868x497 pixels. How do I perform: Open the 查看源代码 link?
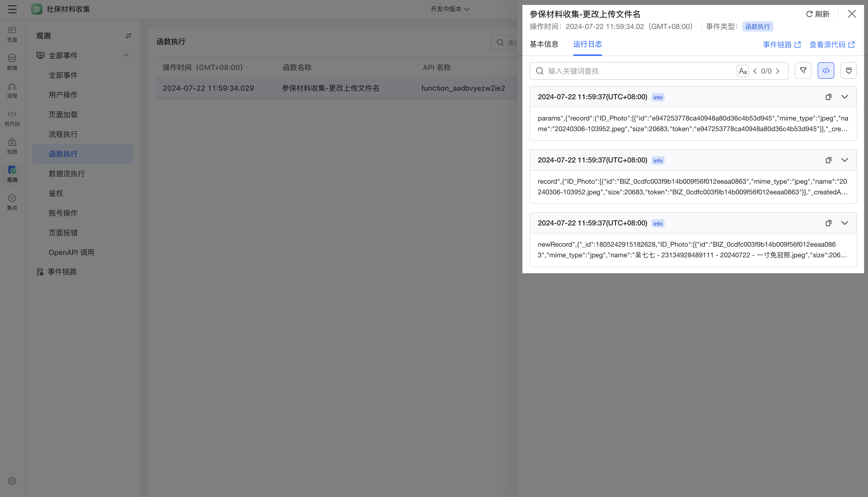point(832,45)
